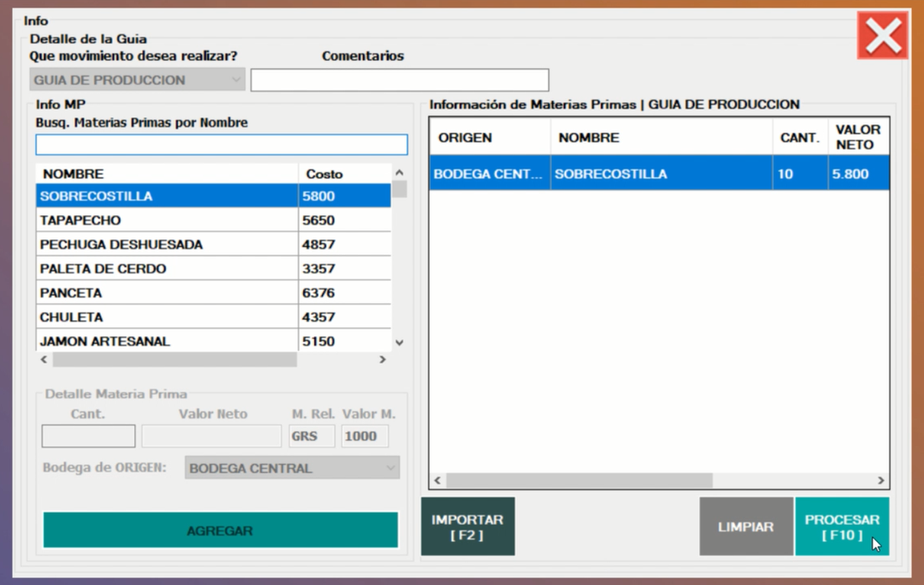Click the AGREGAR button
This screenshot has width=924, height=585.
coord(220,531)
